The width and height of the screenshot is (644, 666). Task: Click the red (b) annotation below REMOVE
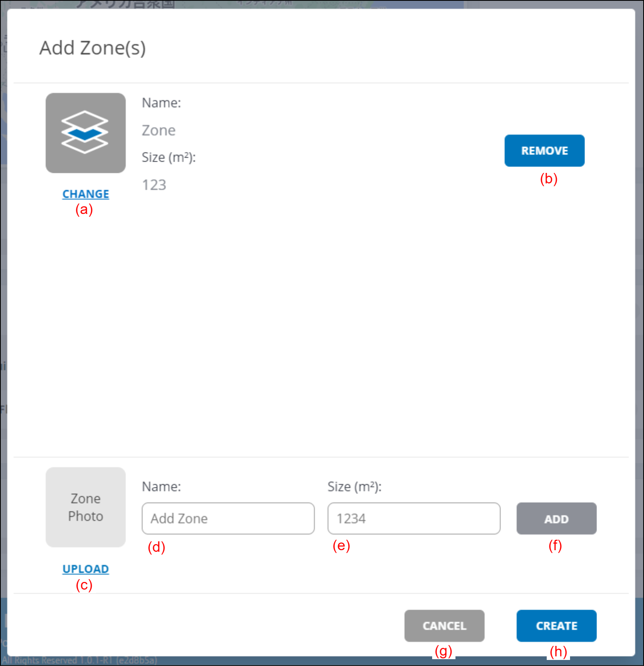click(548, 179)
